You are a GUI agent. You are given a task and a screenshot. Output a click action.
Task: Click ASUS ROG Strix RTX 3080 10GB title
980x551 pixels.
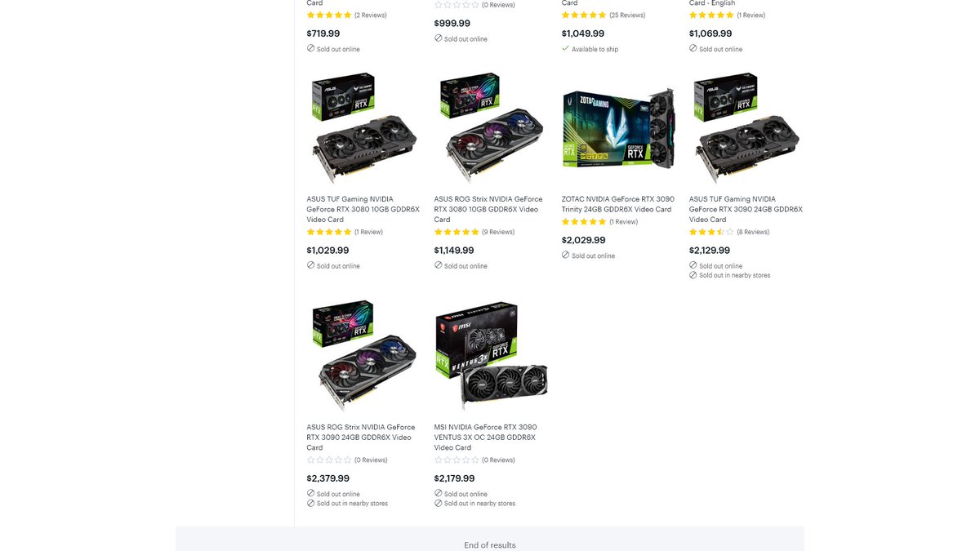pos(488,209)
